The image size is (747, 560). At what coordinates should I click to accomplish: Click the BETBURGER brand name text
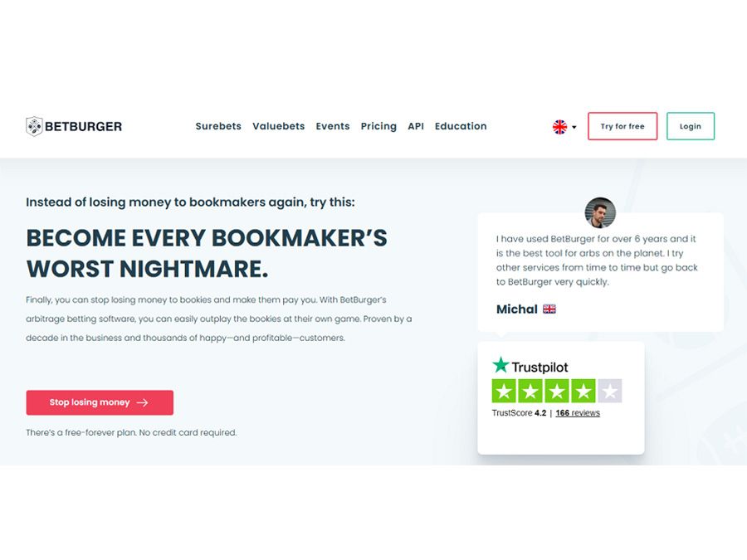(x=83, y=127)
